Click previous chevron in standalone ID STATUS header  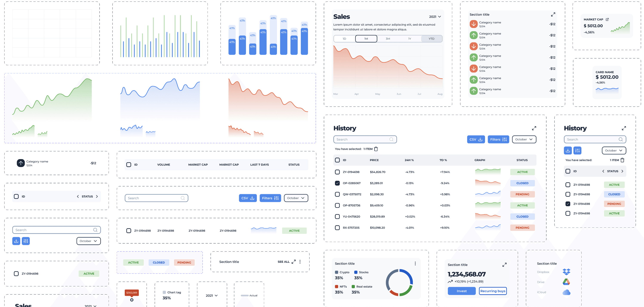(78, 196)
